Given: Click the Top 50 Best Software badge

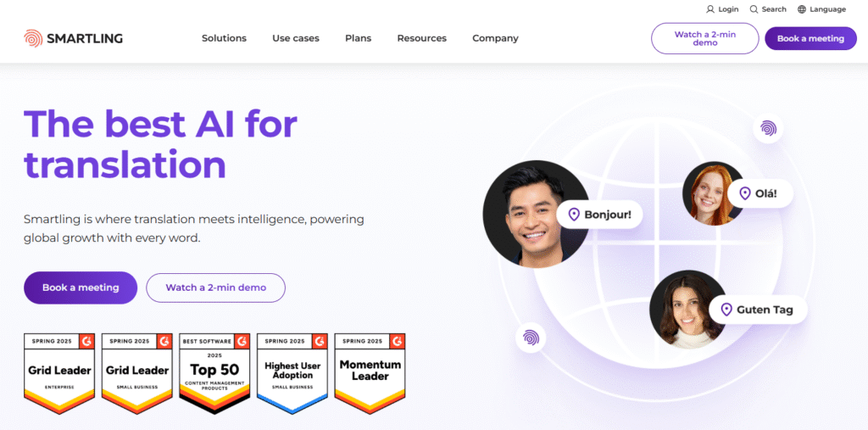Looking at the screenshot, I should [214, 373].
